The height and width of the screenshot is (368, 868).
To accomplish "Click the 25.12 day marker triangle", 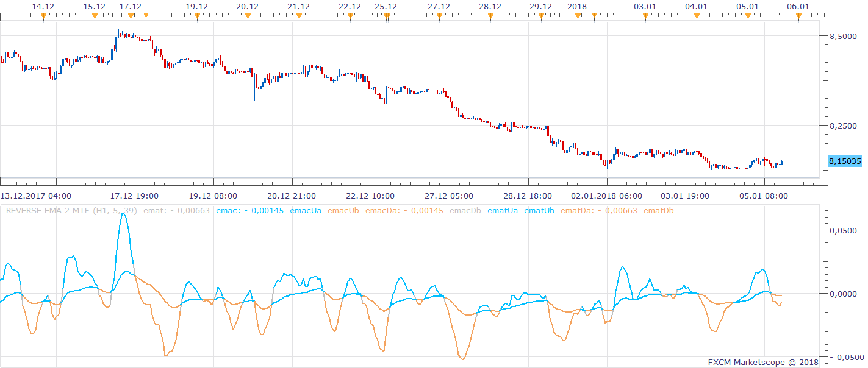I will click(x=387, y=17).
